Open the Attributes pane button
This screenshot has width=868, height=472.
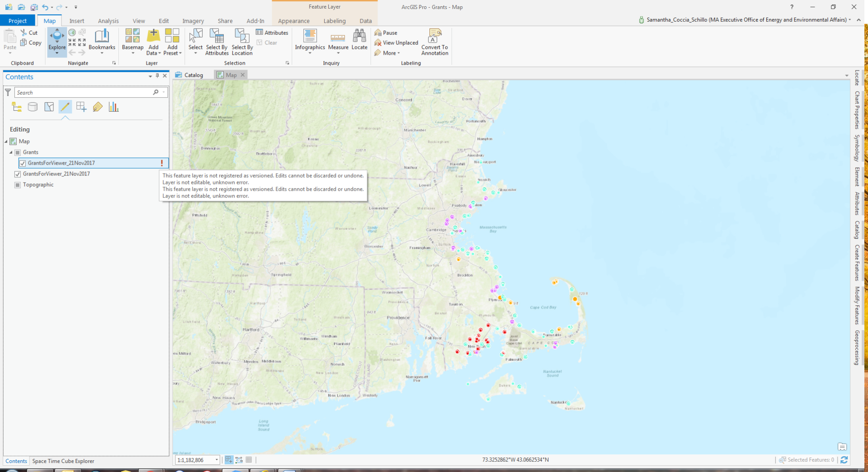click(272, 33)
